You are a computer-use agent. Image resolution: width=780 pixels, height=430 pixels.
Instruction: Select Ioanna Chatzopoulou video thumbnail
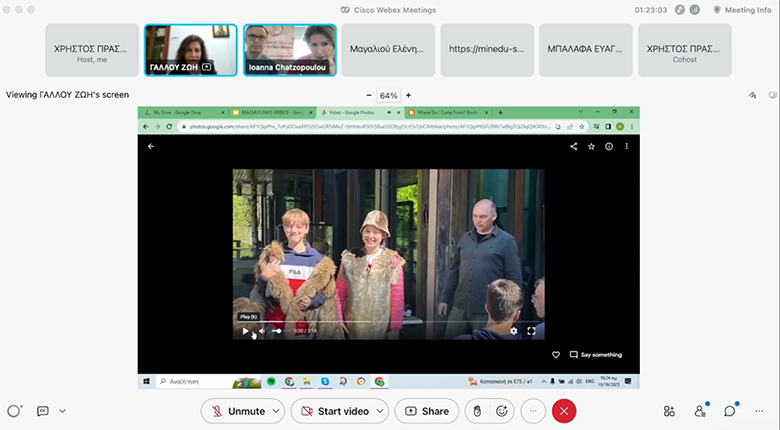[x=289, y=50]
